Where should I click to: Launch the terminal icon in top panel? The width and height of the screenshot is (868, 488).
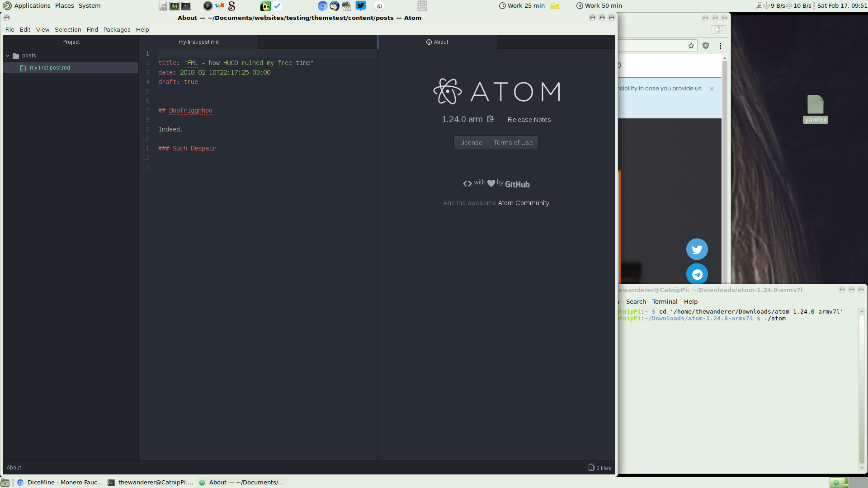186,6
